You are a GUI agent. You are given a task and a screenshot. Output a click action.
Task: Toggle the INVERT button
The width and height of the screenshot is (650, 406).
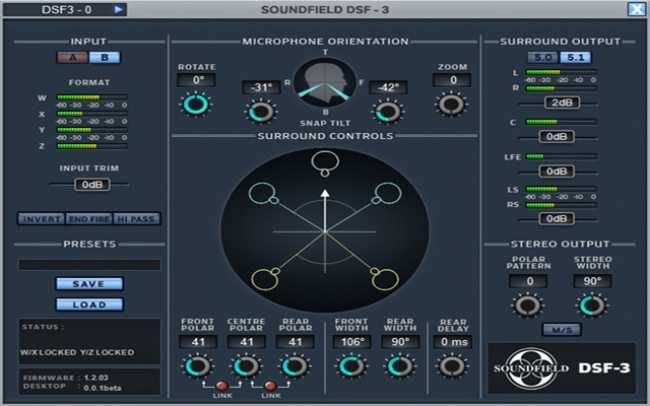pos(41,219)
